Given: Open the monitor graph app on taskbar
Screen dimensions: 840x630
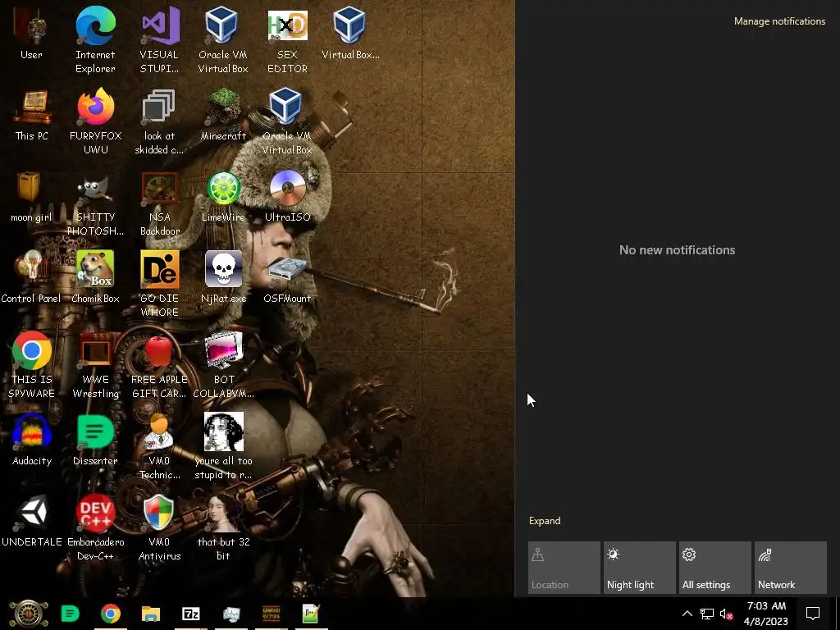Looking at the screenshot, I should pos(231,614).
